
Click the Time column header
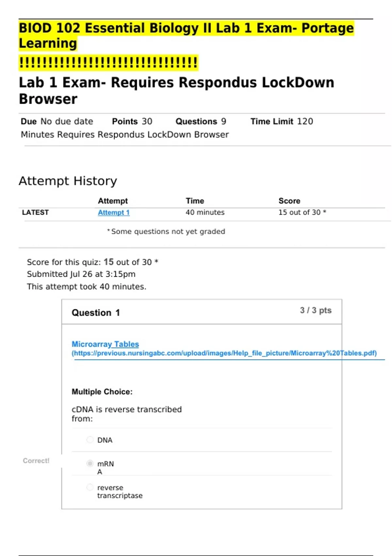195,201
